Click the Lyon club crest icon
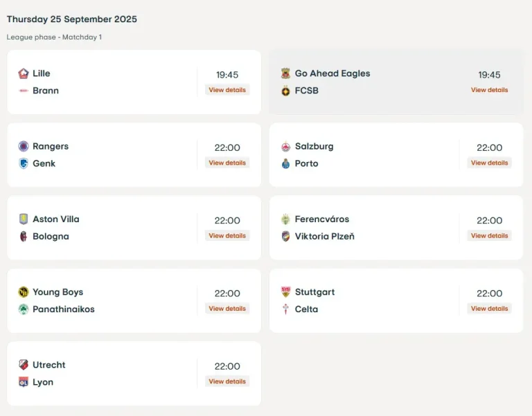This screenshot has height=416, width=532. pos(24,382)
